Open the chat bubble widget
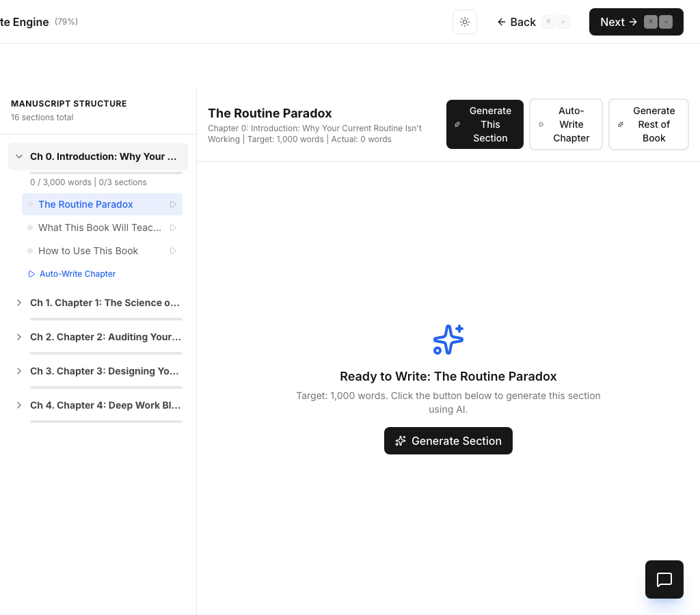The width and height of the screenshot is (700, 615). [x=664, y=579]
